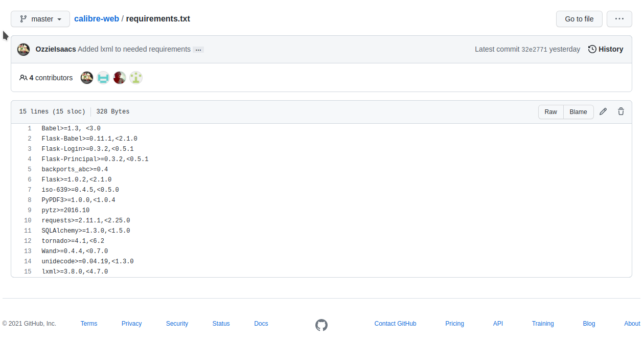The width and height of the screenshot is (644, 340).
Task: Click the GitHub logo in footer
Action: coord(321,325)
